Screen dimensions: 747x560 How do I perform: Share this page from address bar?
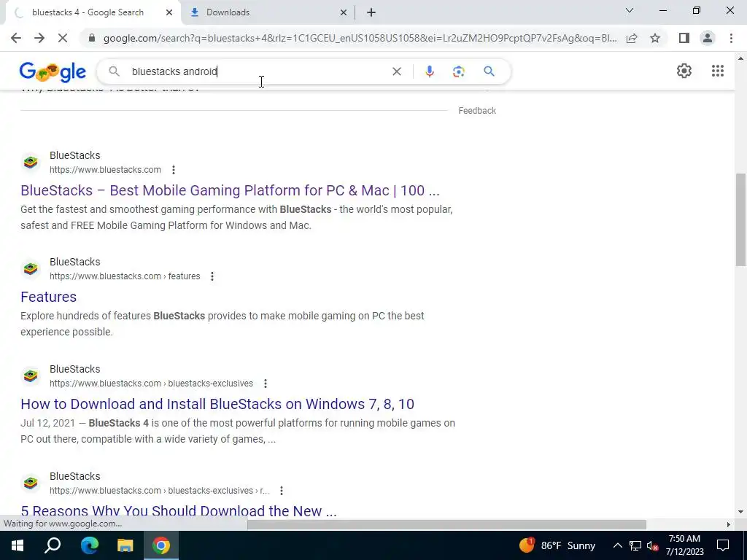tap(632, 38)
